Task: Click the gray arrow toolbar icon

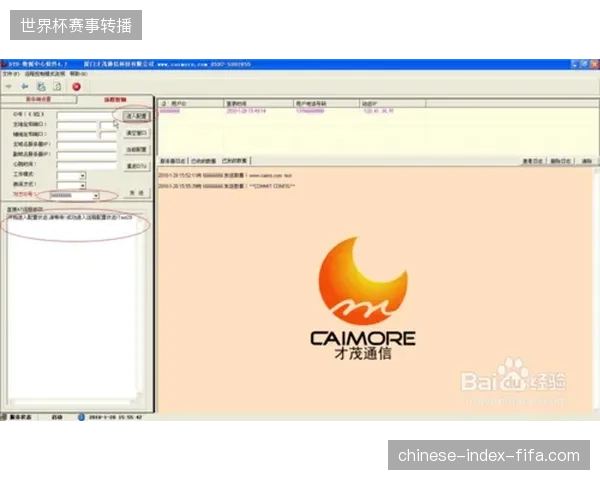Action: pos(9,87)
